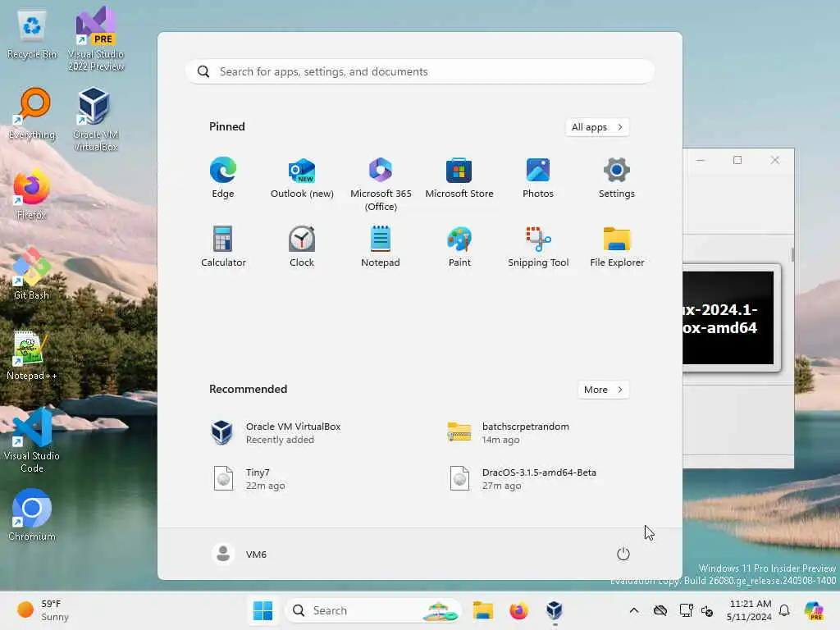The height and width of the screenshot is (630, 840).
Task: Open File Explorer from taskbar
Action: click(x=482, y=610)
